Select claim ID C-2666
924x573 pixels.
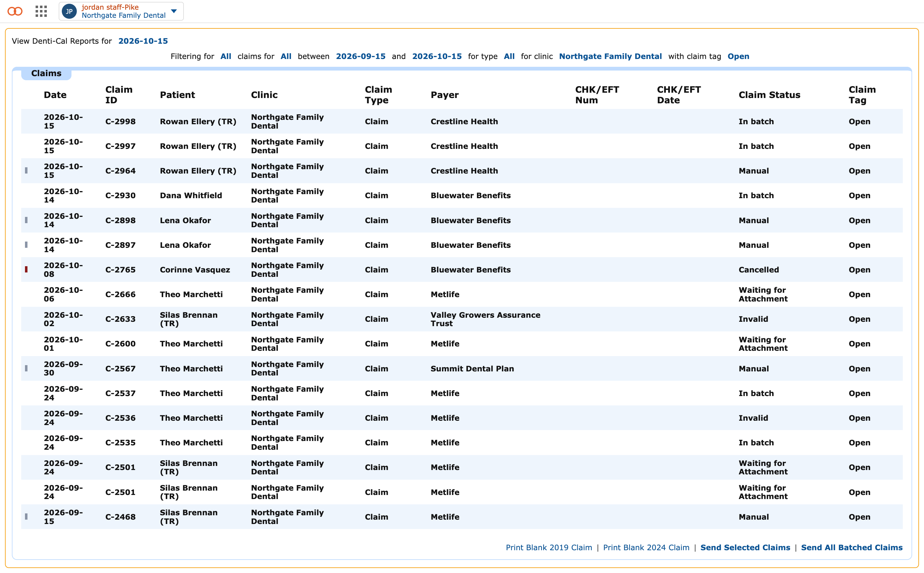[120, 294]
